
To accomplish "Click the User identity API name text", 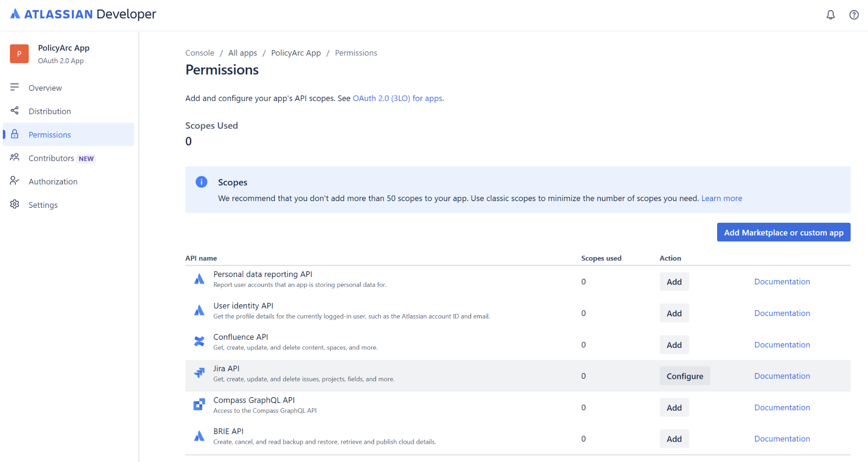I will tap(243, 305).
